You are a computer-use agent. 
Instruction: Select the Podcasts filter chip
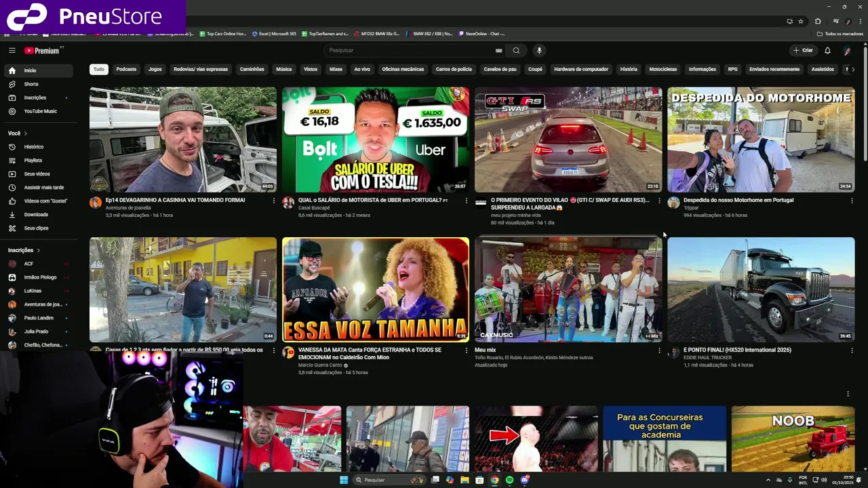click(x=126, y=69)
